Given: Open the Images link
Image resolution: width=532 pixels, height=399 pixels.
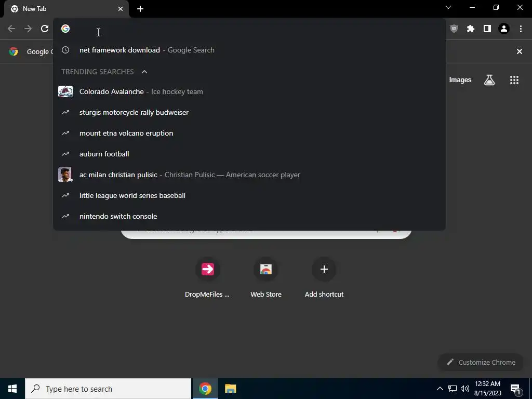Looking at the screenshot, I should point(460,80).
